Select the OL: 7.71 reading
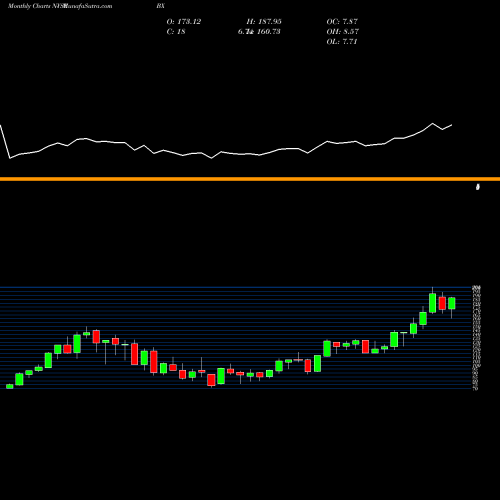 (342, 41)
